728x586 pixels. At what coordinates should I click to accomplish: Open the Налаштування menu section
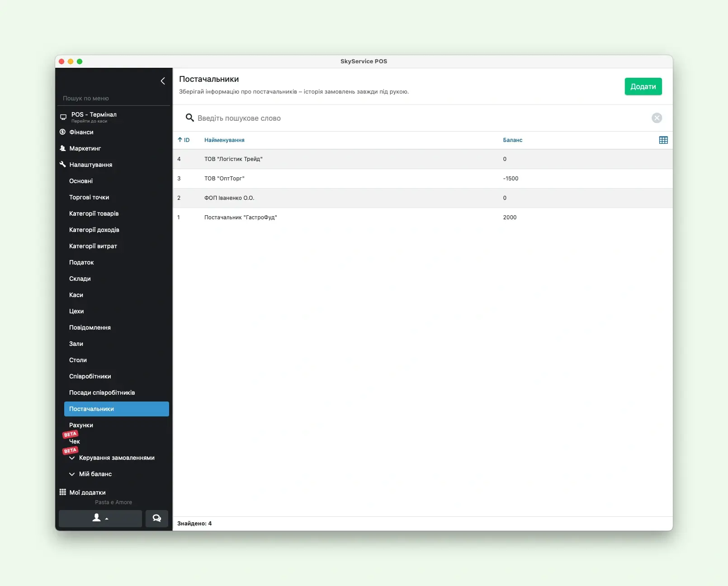tap(91, 165)
